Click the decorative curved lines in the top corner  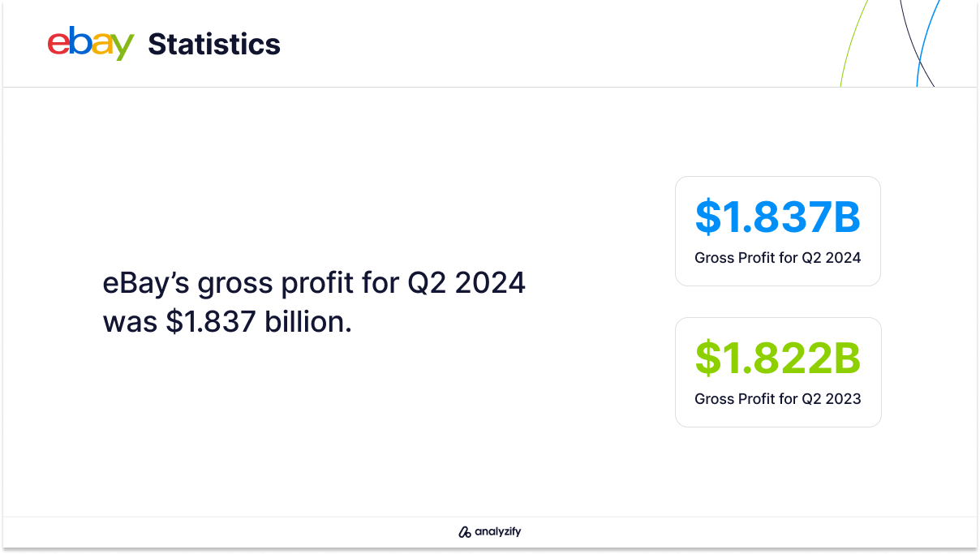pos(890,43)
